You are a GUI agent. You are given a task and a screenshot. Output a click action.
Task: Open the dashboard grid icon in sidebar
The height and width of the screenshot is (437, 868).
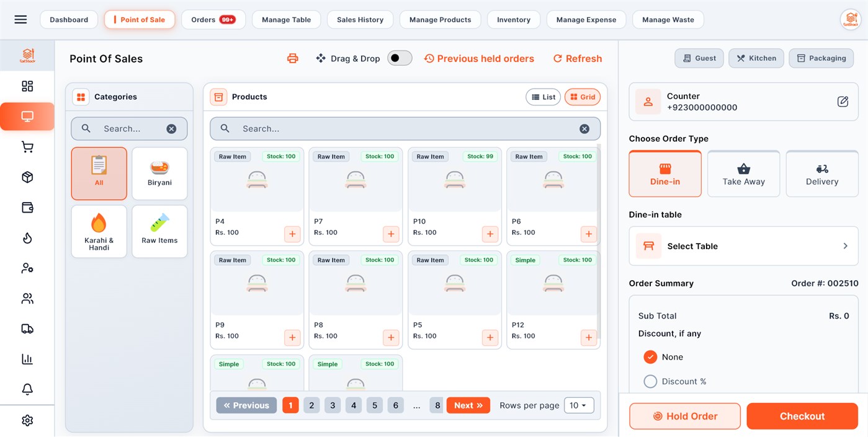point(27,86)
